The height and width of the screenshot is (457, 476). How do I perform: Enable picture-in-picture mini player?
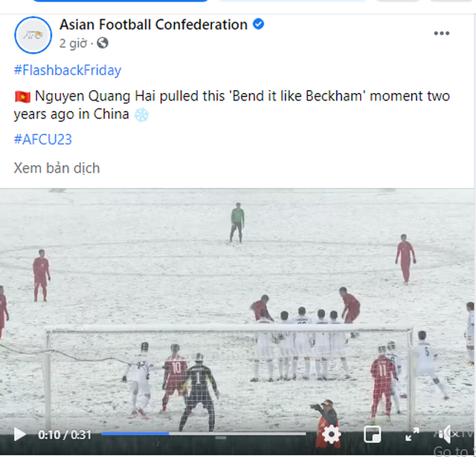point(372,435)
